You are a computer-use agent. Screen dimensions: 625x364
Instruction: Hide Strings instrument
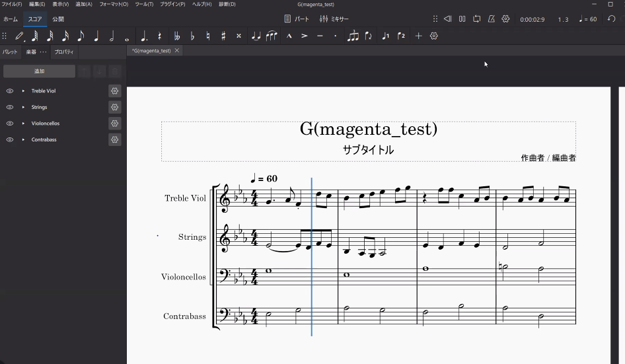[x=10, y=107]
